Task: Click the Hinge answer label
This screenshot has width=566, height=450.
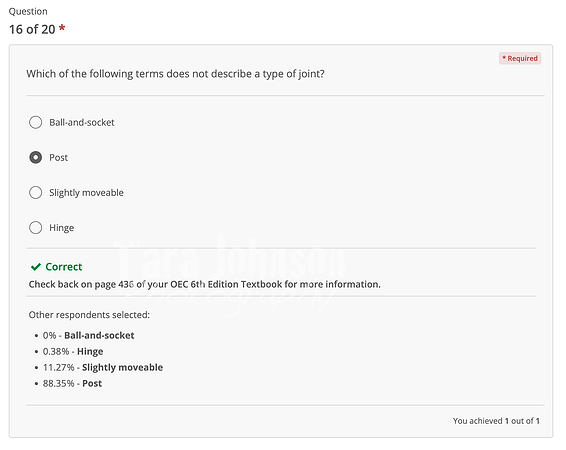Action: point(62,228)
